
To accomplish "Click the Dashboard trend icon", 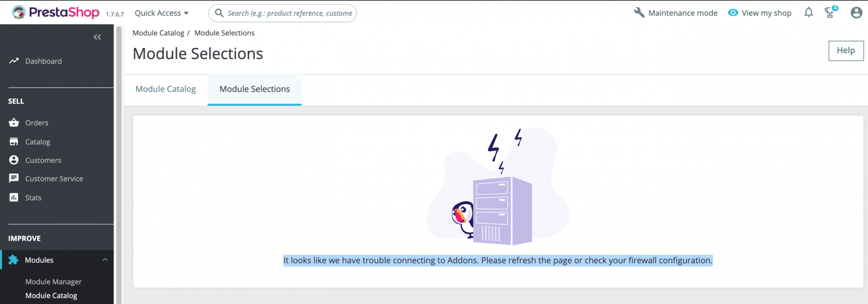I will point(14,61).
